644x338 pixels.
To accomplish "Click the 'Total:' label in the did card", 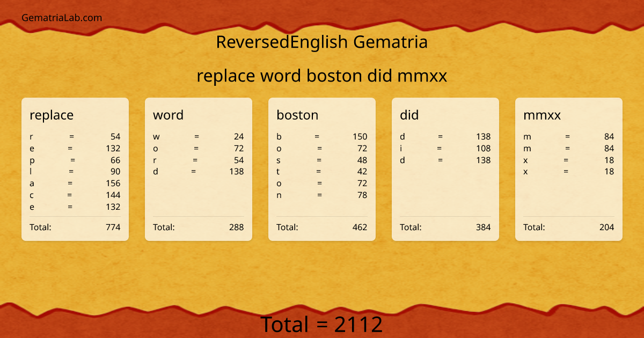I will pyautogui.click(x=411, y=227).
